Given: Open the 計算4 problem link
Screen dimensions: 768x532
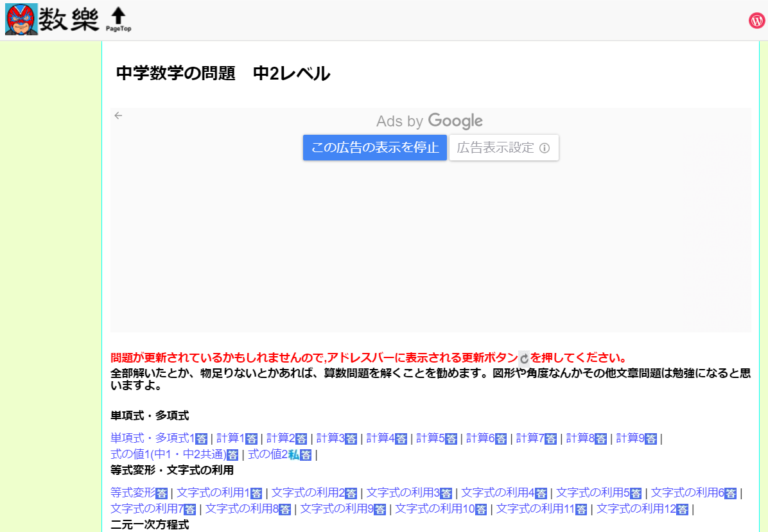Looking at the screenshot, I should [381, 438].
